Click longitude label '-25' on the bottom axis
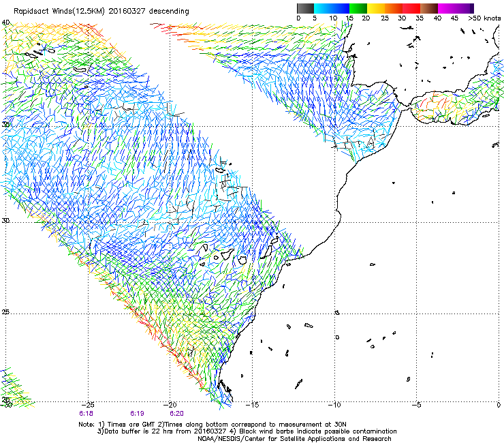504x443 pixels. tap(88, 405)
